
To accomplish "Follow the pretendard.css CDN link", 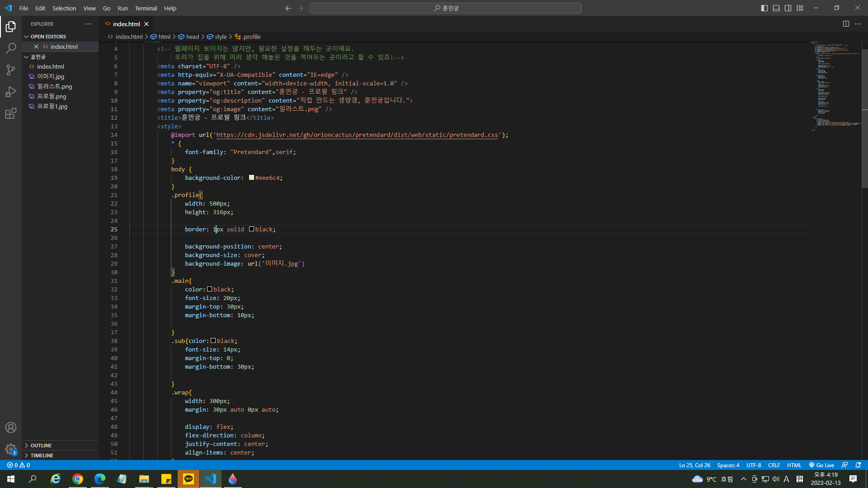I will click(357, 135).
